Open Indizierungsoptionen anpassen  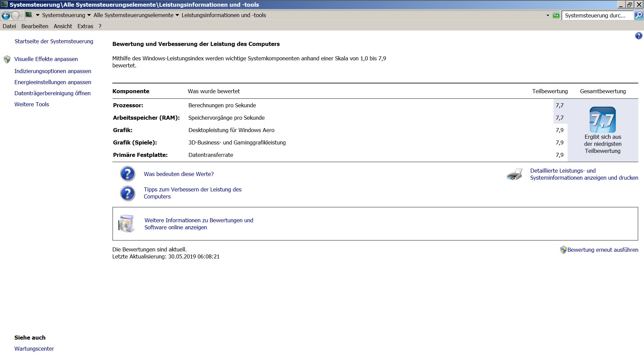[53, 71]
